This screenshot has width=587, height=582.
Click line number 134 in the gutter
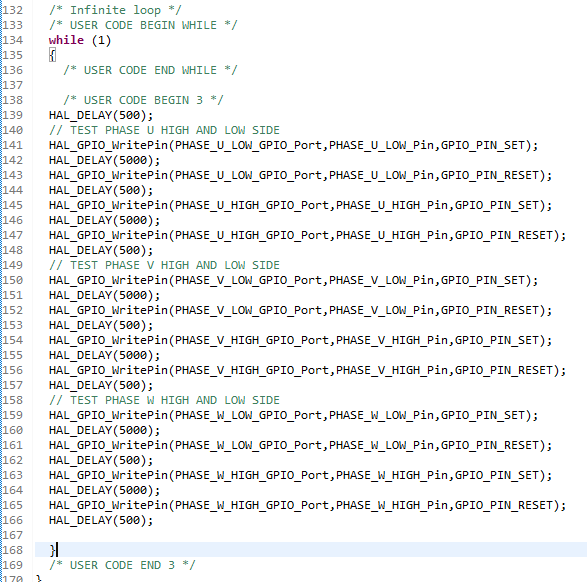(x=12, y=40)
